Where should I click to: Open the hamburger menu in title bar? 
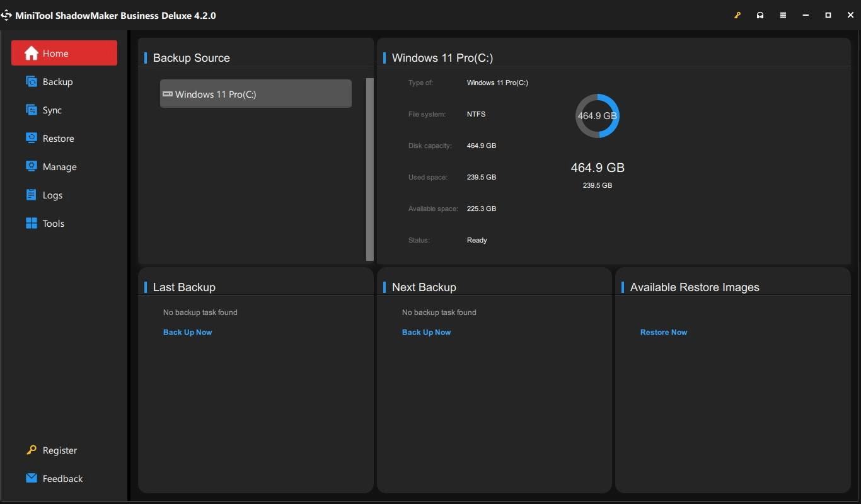pos(783,15)
